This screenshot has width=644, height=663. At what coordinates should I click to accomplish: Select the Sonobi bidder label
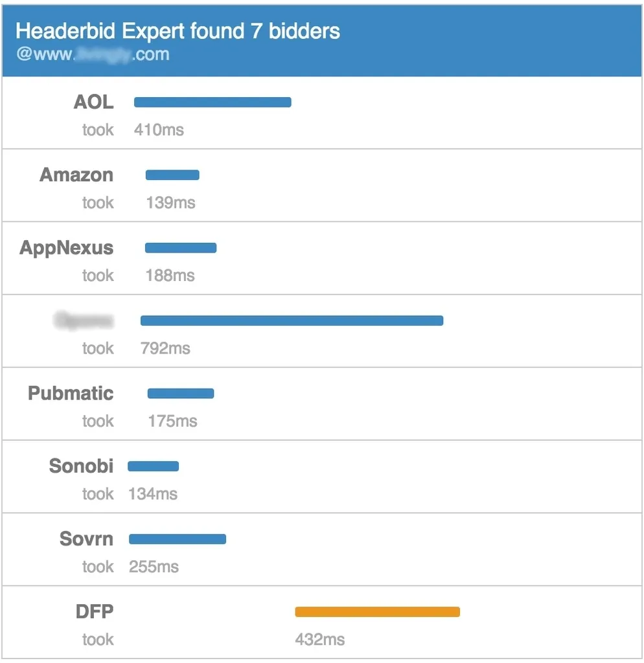click(81, 466)
